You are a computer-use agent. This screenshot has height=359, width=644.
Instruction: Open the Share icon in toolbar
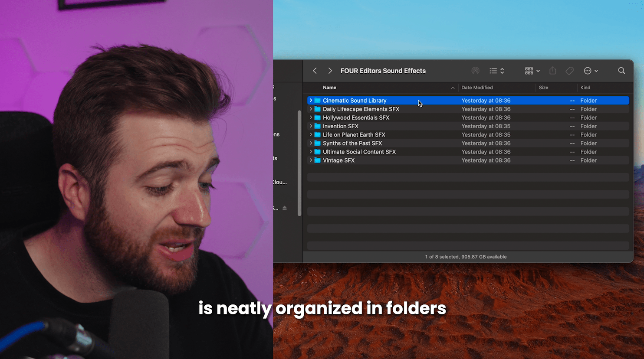pos(552,71)
